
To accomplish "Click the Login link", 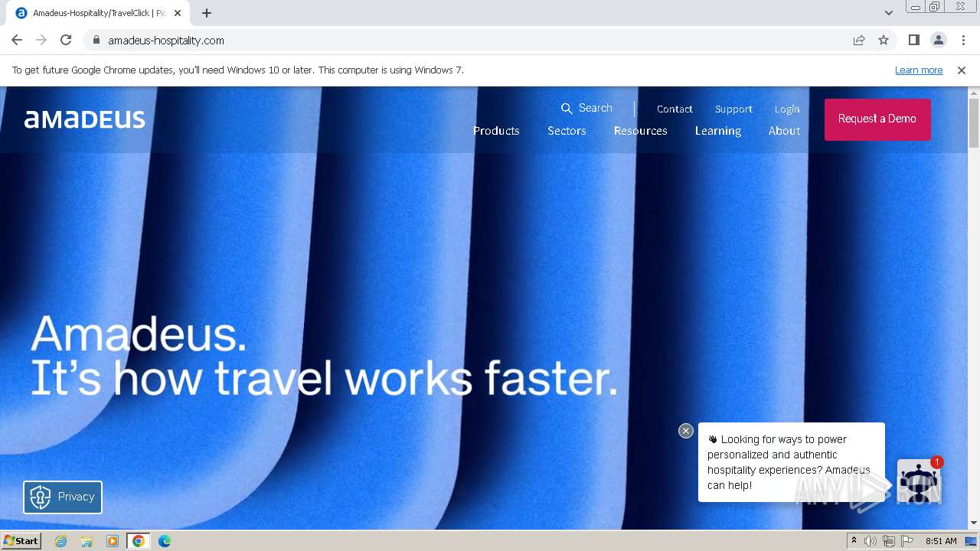I will (787, 109).
